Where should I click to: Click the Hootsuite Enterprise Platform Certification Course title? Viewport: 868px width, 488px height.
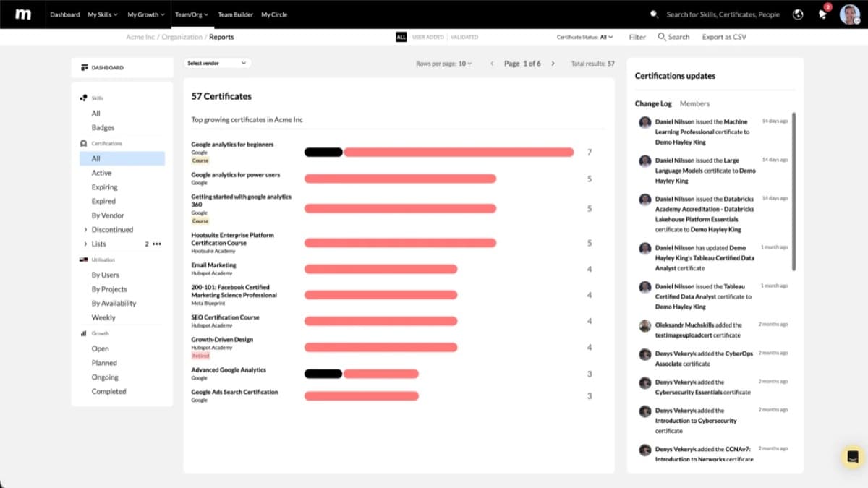232,239
